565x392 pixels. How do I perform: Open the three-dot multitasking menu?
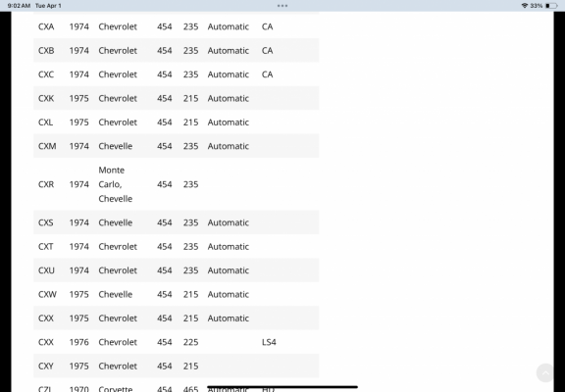pos(282,6)
